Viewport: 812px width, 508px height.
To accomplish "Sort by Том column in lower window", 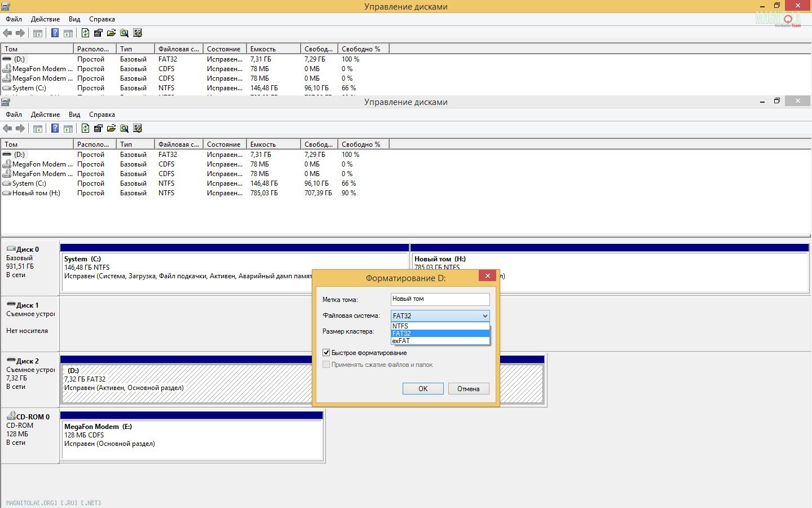I will point(37,144).
